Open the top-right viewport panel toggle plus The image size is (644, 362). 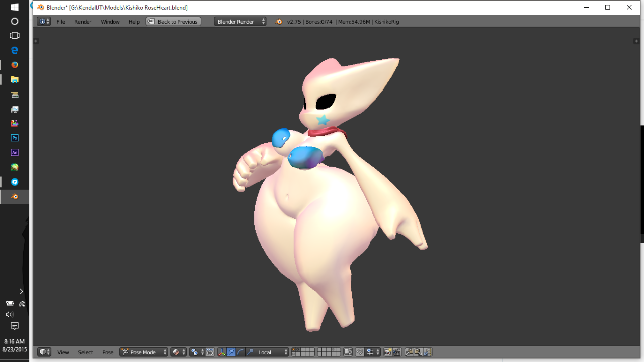pyautogui.click(x=636, y=41)
